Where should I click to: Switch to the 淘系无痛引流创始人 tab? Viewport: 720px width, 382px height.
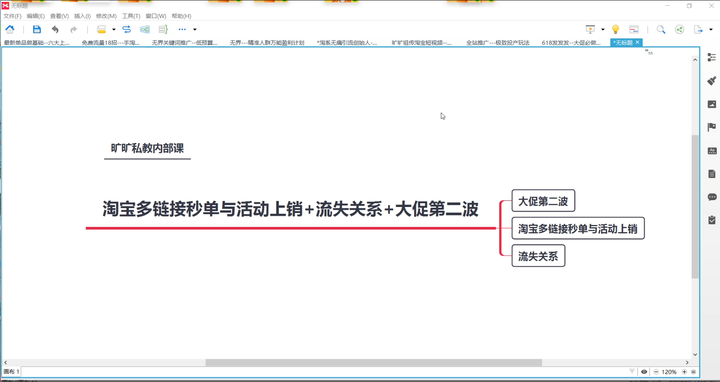347,42
